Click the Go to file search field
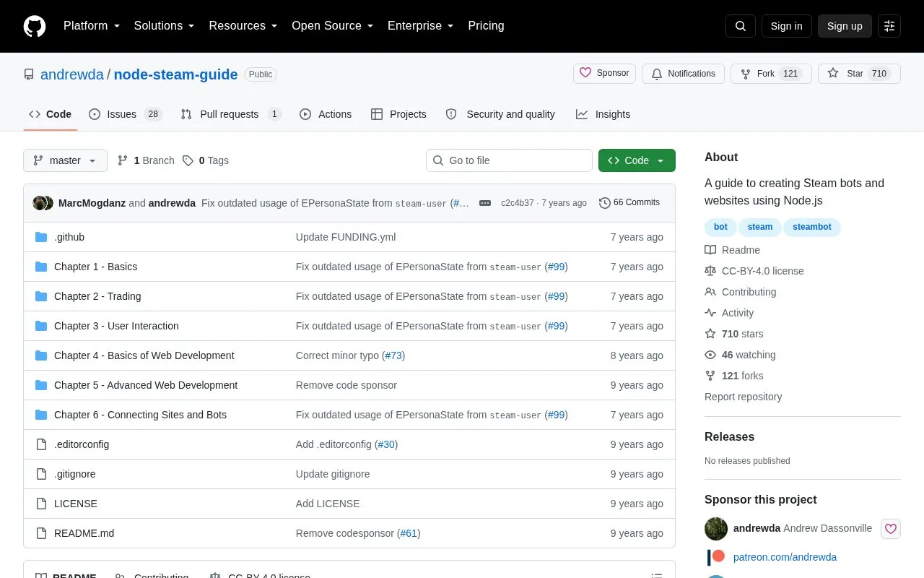The width and height of the screenshot is (924, 578). [x=509, y=160]
